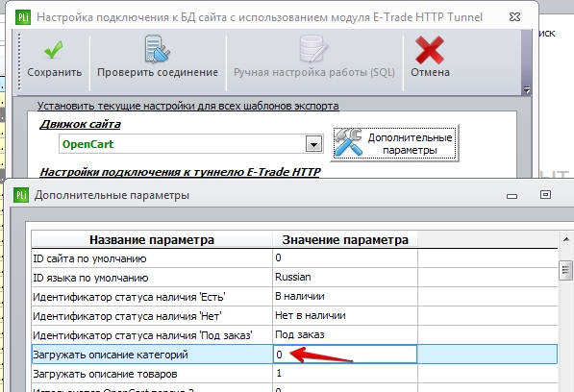Select row Загружать описание товаров
The image size is (574, 392).
(294, 374)
